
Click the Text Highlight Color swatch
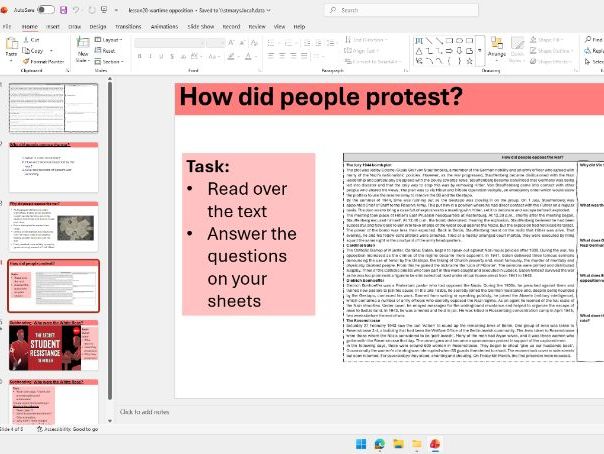pos(231,57)
